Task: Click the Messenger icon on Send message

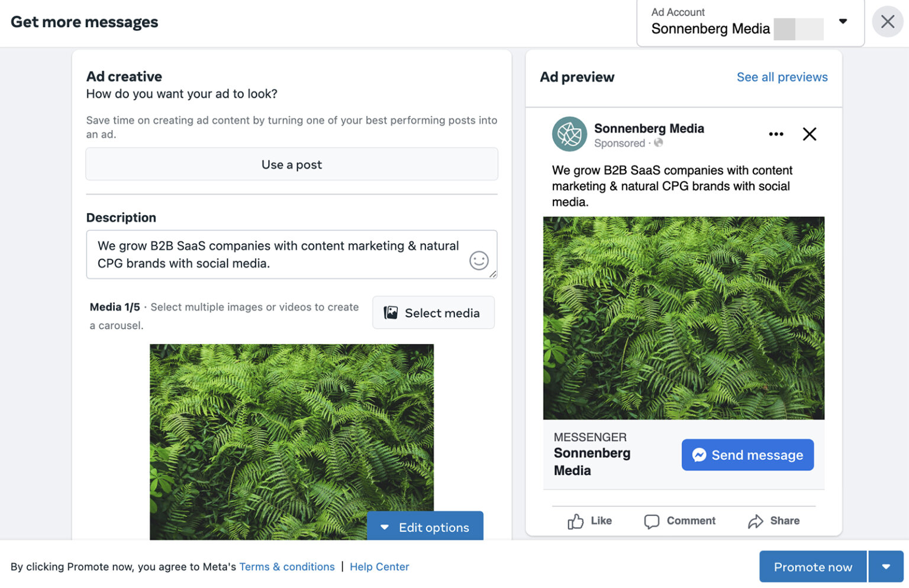Action: (700, 454)
